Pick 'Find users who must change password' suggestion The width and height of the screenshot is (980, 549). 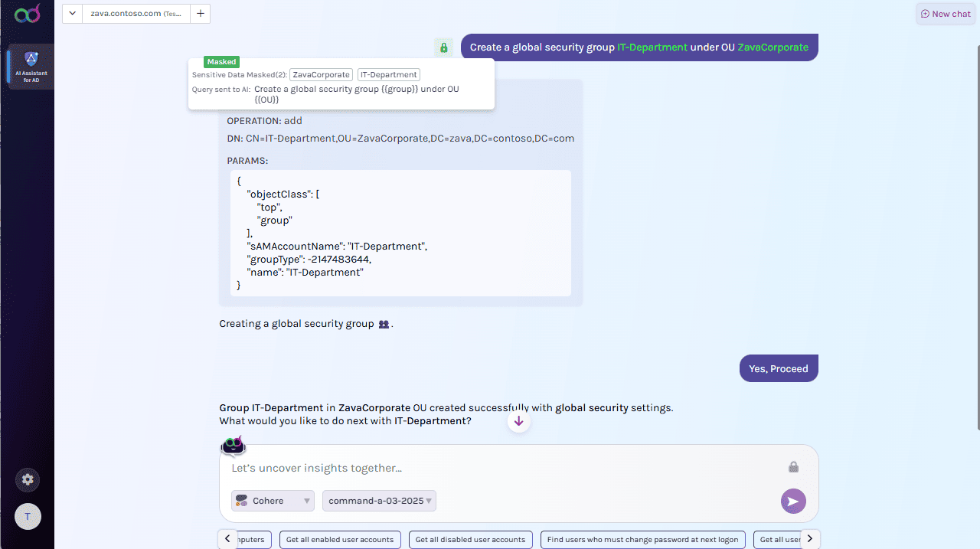click(x=642, y=540)
